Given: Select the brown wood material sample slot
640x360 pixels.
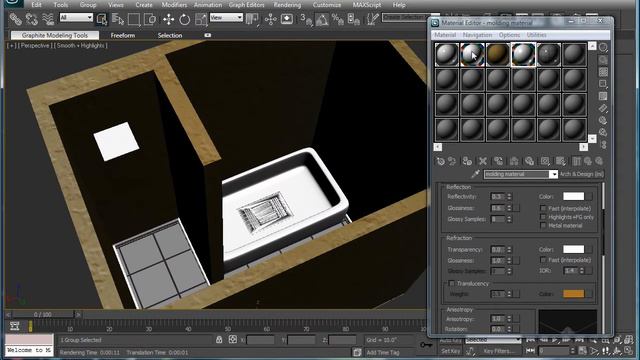Looking at the screenshot, I should (x=498, y=54).
